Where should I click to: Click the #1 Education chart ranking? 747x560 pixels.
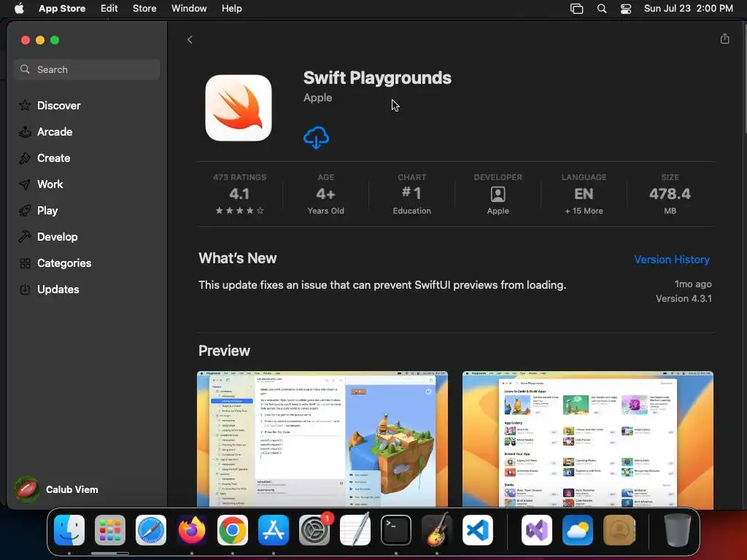411,194
